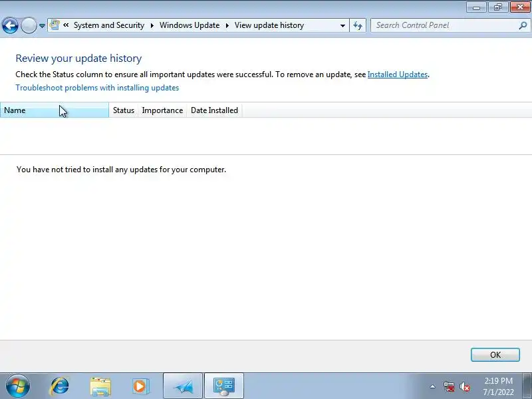Open the Windows Start orb
532x399 pixels.
coord(18,386)
